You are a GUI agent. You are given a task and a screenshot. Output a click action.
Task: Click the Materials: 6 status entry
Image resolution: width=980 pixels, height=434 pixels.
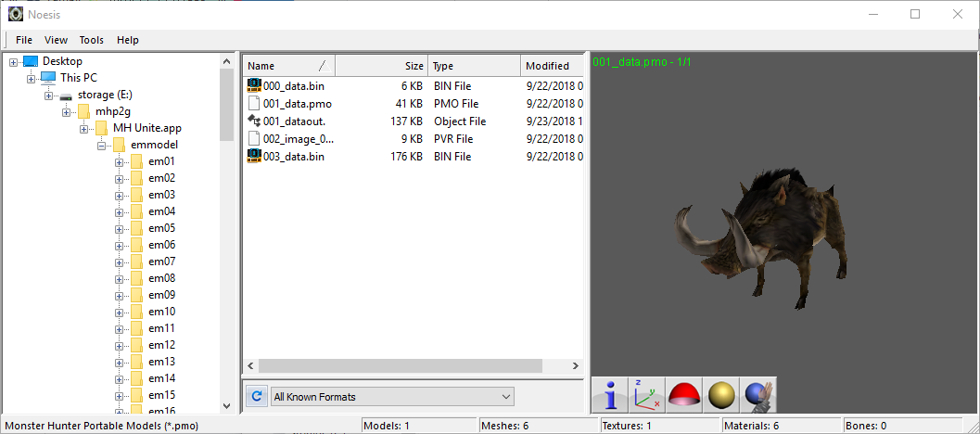pyautogui.click(x=750, y=426)
